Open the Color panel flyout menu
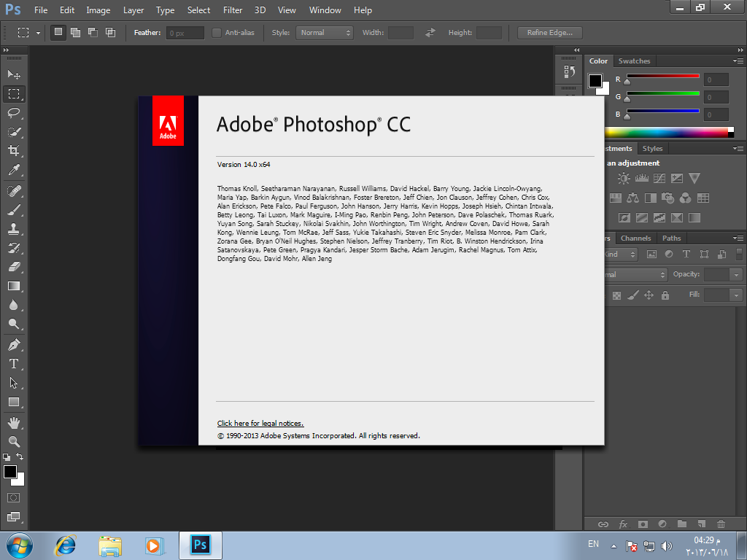 (738, 61)
